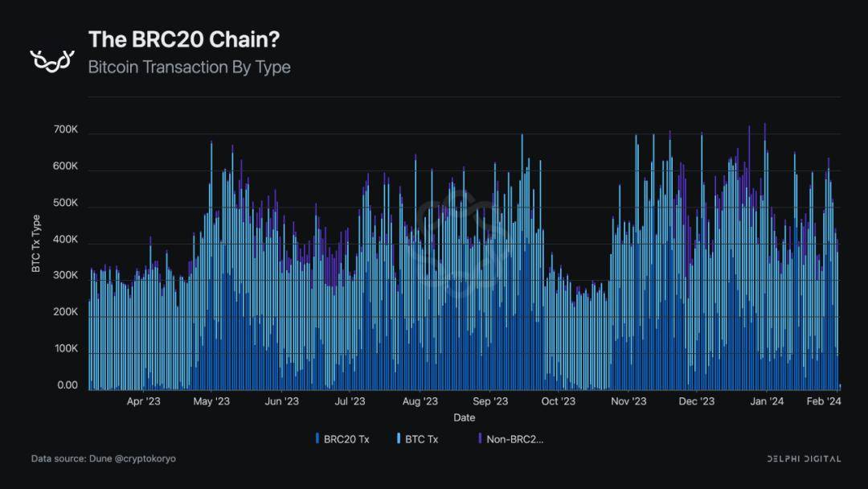The height and width of the screenshot is (489, 868).
Task: Select the Feb '24 x-axis label
Action: click(824, 401)
